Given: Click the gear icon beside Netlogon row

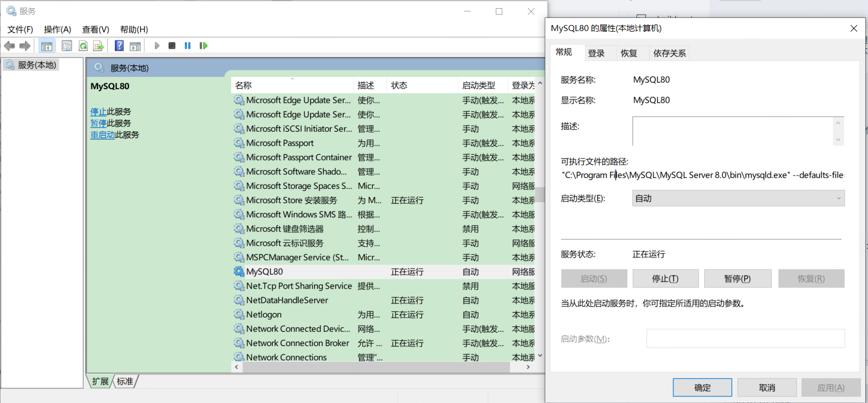Looking at the screenshot, I should pos(239,314).
